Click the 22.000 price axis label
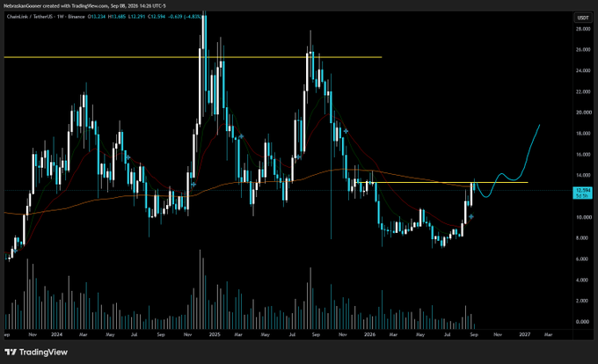This screenshot has height=364, width=598. click(x=583, y=91)
